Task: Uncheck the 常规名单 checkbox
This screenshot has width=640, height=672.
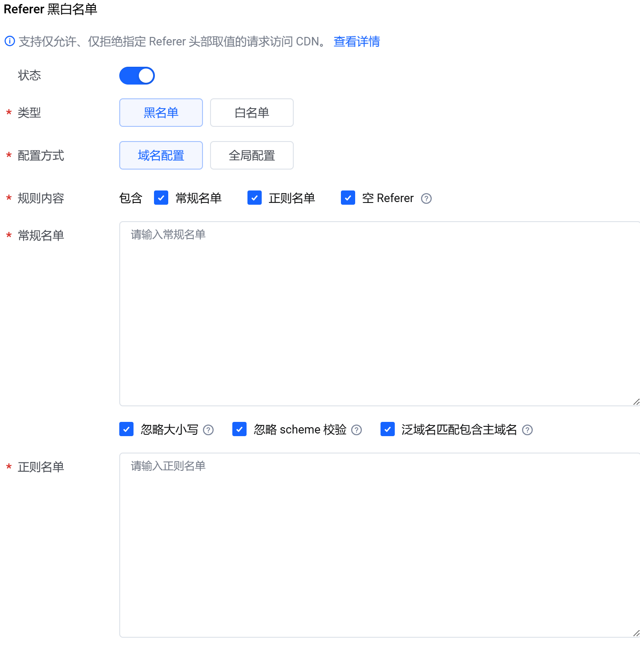Action: 161,198
